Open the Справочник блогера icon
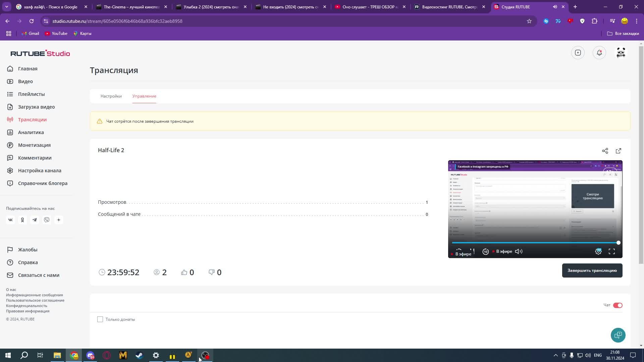Viewport: 644px width, 362px height. 10,183
